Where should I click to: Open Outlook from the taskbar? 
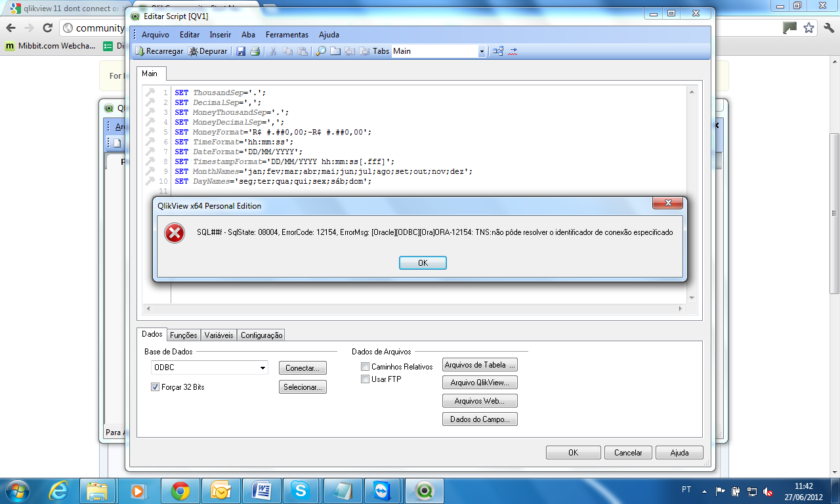coord(221,491)
